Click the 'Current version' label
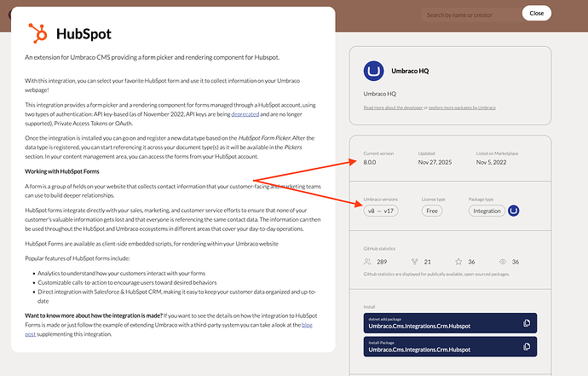This screenshot has height=376, width=588. click(x=378, y=153)
